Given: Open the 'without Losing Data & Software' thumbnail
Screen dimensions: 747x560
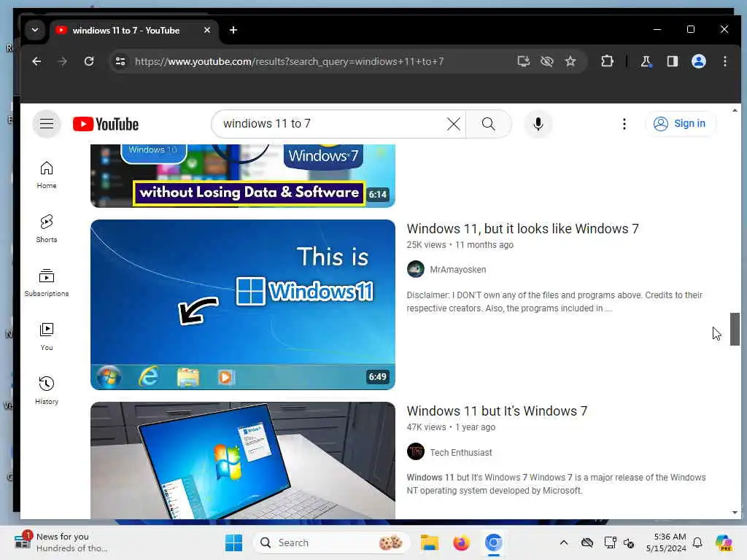Looking at the screenshot, I should pos(242,176).
